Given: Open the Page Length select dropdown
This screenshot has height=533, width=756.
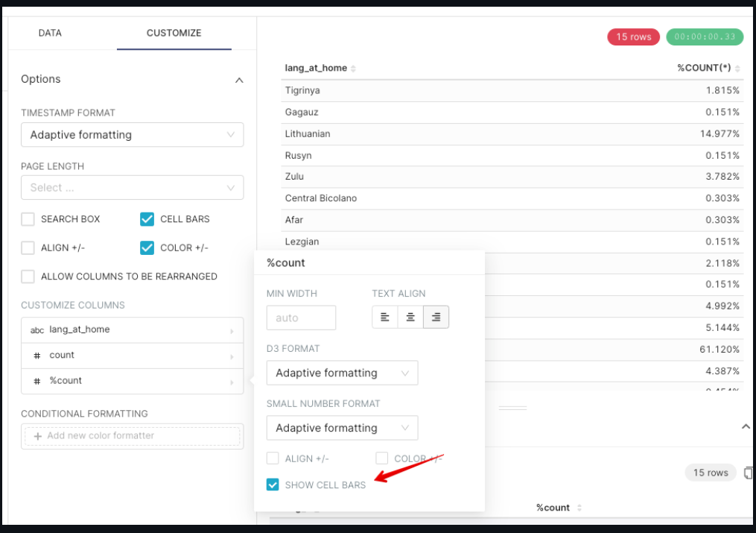Looking at the screenshot, I should (x=132, y=188).
